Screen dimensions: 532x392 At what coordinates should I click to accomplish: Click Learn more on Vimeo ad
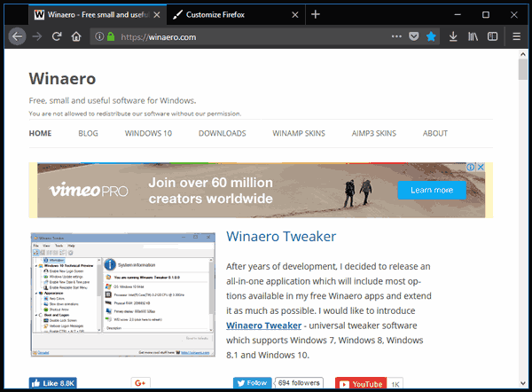click(x=432, y=190)
